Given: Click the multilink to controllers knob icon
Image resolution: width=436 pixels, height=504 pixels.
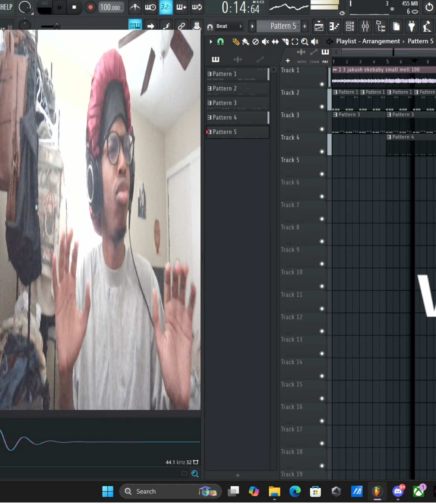Looking at the screenshot, I should 197,26.
